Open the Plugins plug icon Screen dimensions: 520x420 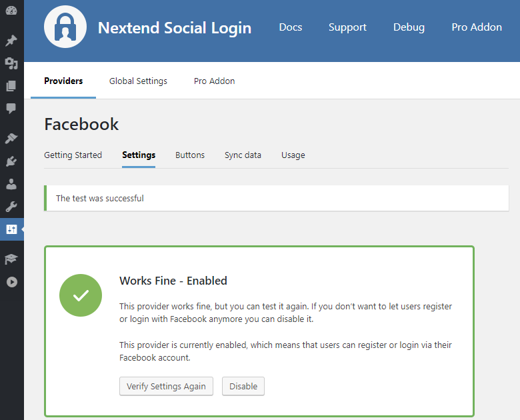click(11, 161)
